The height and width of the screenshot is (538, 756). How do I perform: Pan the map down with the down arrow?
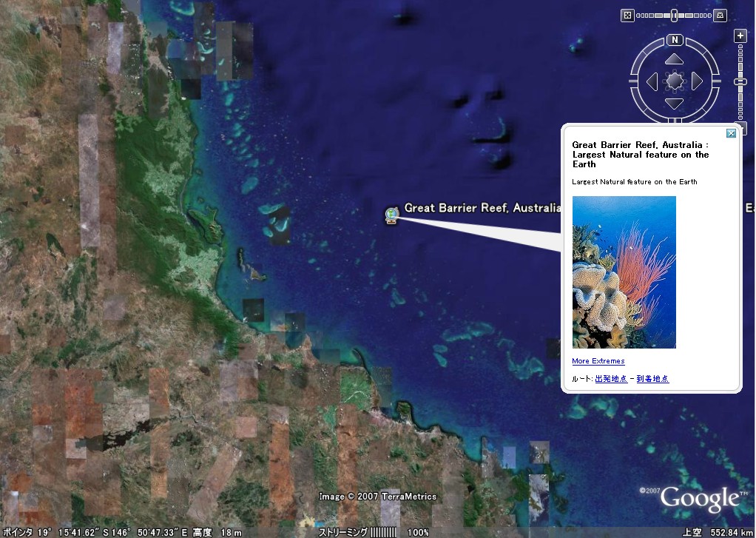tap(674, 104)
